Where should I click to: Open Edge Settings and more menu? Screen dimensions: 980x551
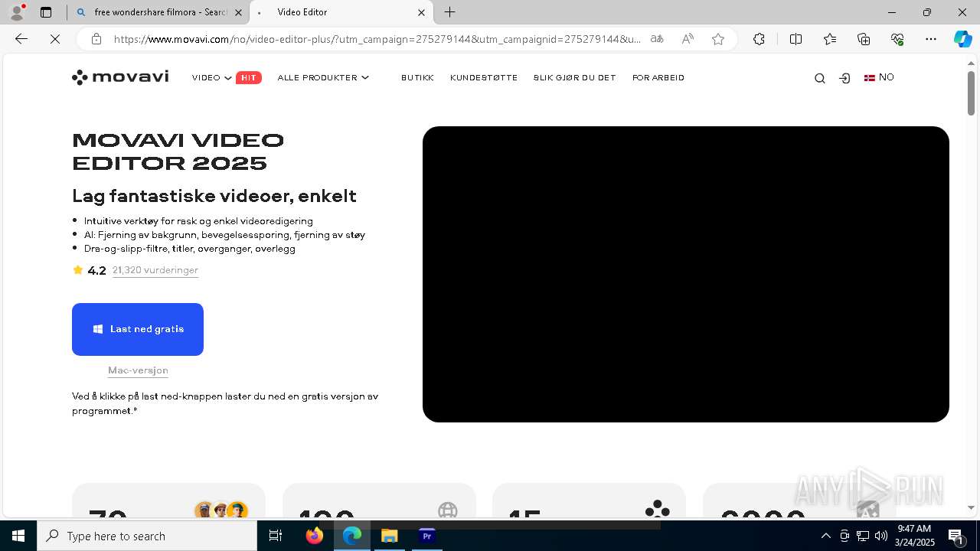(931, 39)
